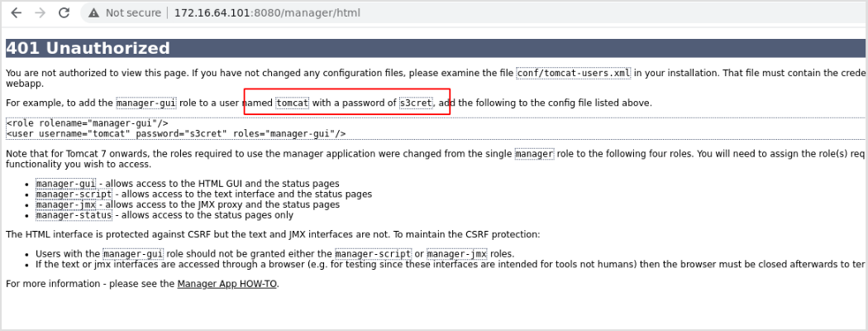
Task: Click the role rolename="manager-gui" code line
Action: pos(87,123)
